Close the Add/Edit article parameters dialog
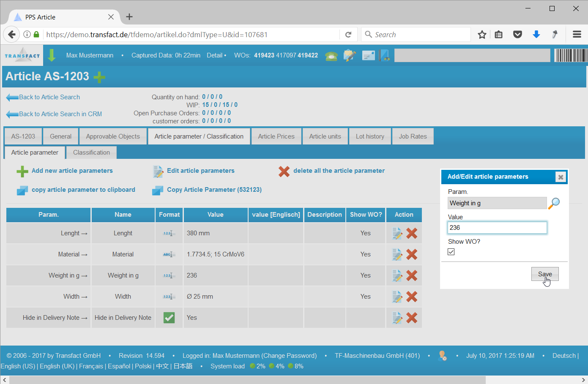Viewport: 588px width, 384px height. (561, 177)
